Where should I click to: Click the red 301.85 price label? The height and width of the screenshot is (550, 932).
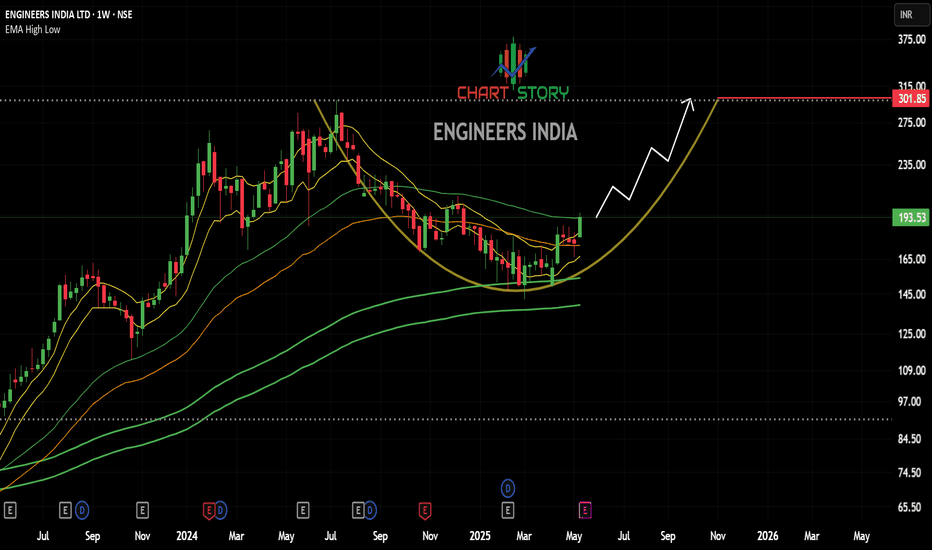[911, 99]
